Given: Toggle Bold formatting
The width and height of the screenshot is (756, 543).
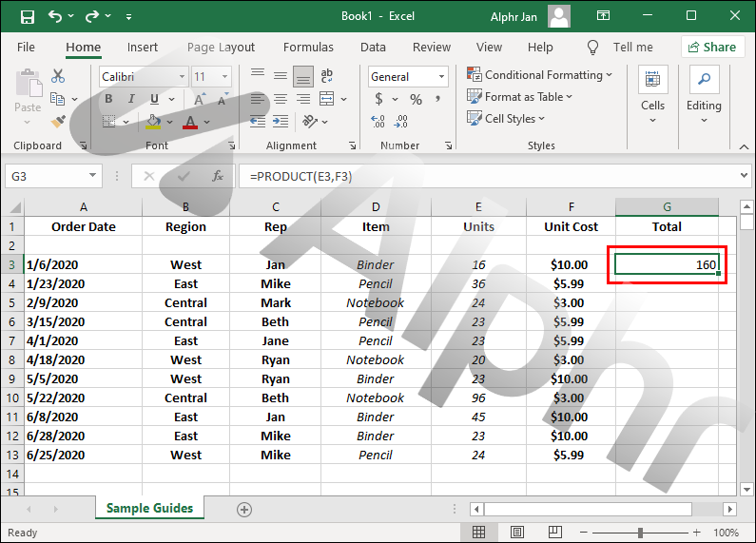Looking at the screenshot, I should (108, 99).
